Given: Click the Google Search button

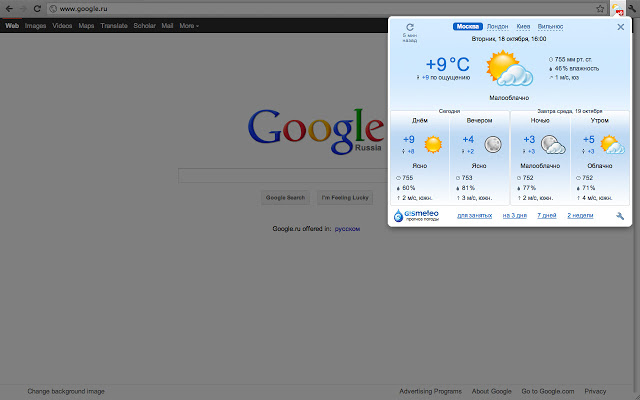Looking at the screenshot, I should (285, 198).
